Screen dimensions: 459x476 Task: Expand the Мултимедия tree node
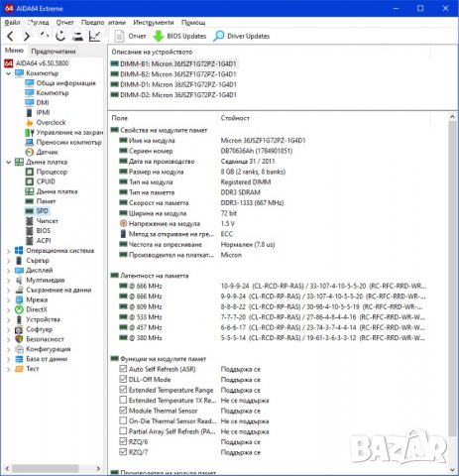9,281
